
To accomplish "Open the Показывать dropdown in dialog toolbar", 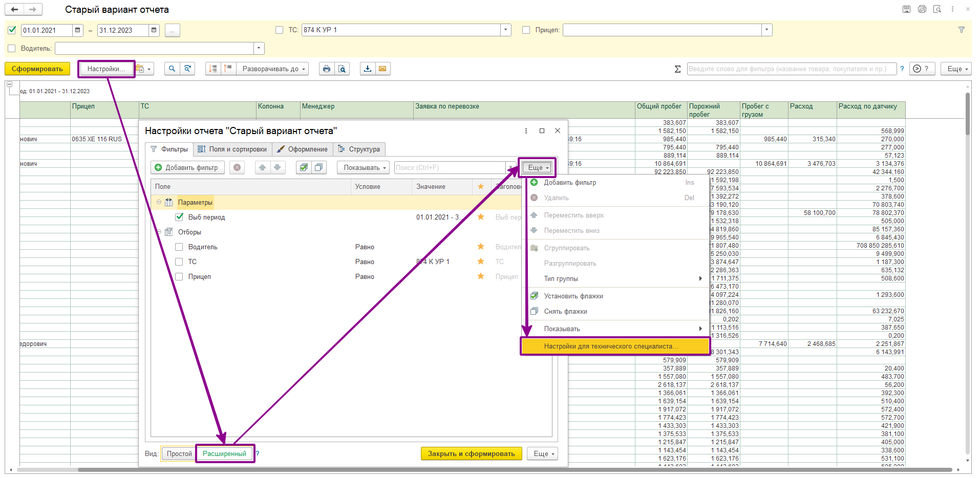I will [364, 167].
